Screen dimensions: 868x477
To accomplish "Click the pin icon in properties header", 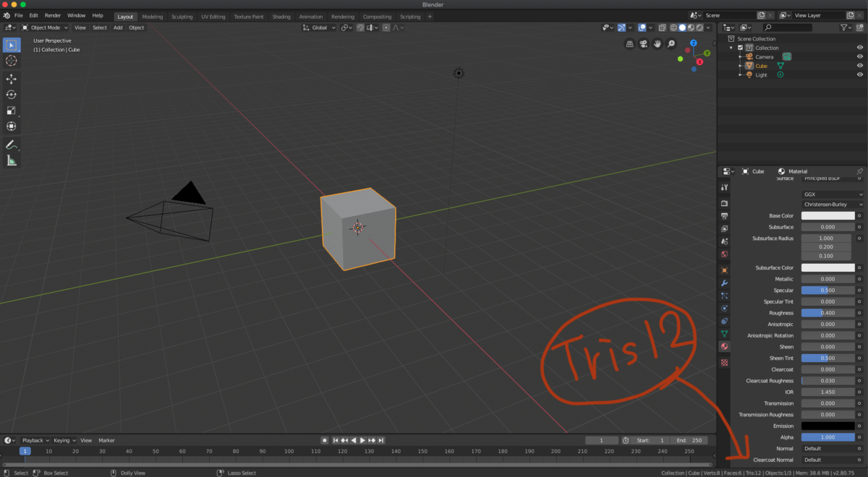I will point(859,171).
